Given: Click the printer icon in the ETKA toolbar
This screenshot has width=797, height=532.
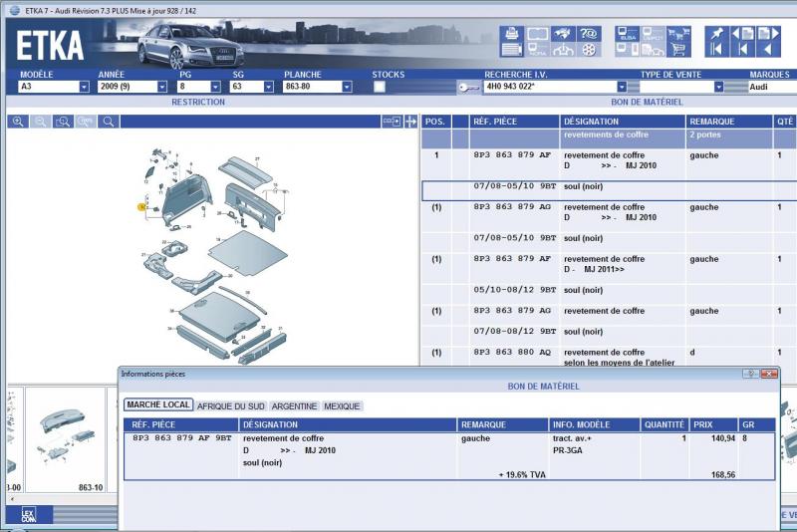Looking at the screenshot, I should [x=512, y=34].
